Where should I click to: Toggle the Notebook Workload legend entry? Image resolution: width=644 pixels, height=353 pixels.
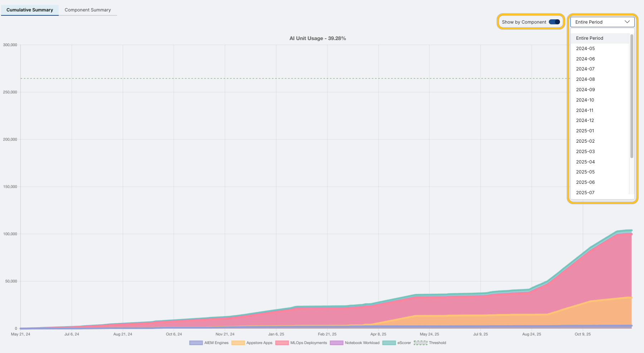[355, 343]
